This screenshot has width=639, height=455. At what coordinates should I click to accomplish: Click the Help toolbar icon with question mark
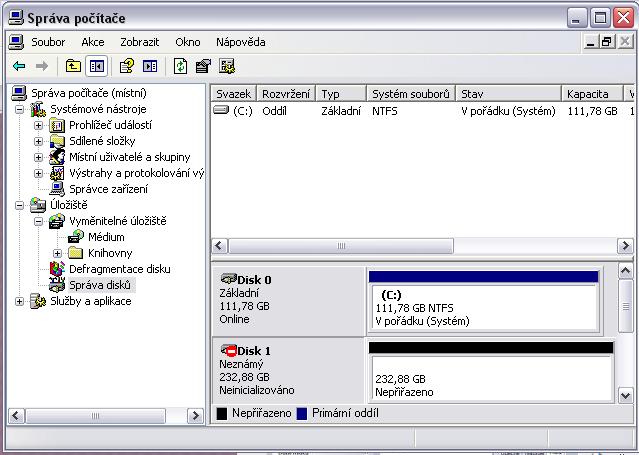point(127,66)
